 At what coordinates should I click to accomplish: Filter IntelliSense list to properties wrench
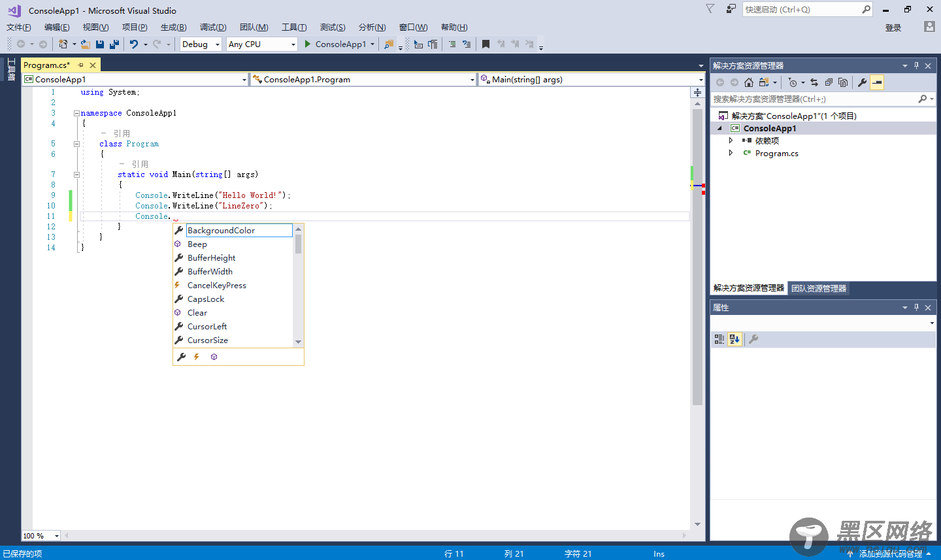pyautogui.click(x=182, y=357)
